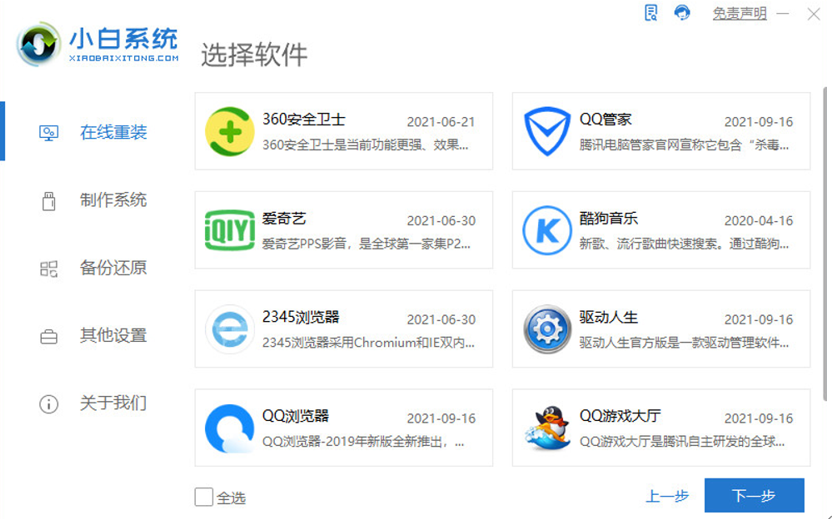The image size is (832, 519).
Task: Minimize the window with the dash button
Action: tap(783, 14)
